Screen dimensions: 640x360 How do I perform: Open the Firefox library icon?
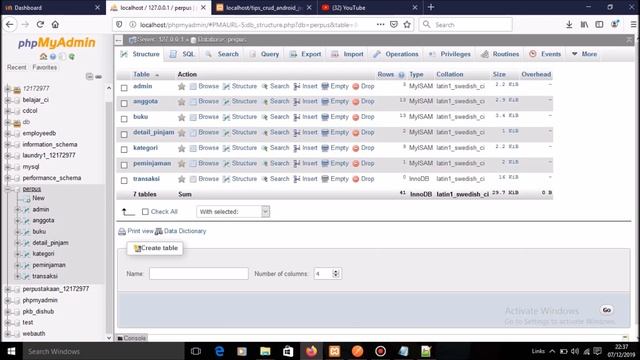click(584, 24)
